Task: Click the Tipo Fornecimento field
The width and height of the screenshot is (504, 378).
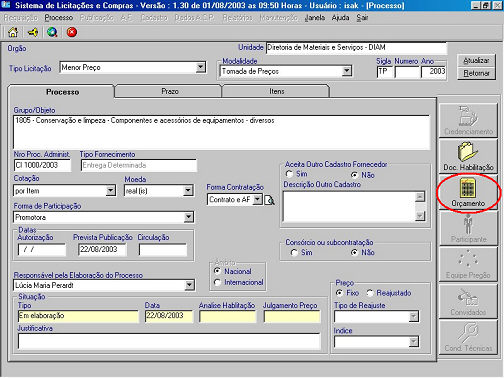Action: 139,165
